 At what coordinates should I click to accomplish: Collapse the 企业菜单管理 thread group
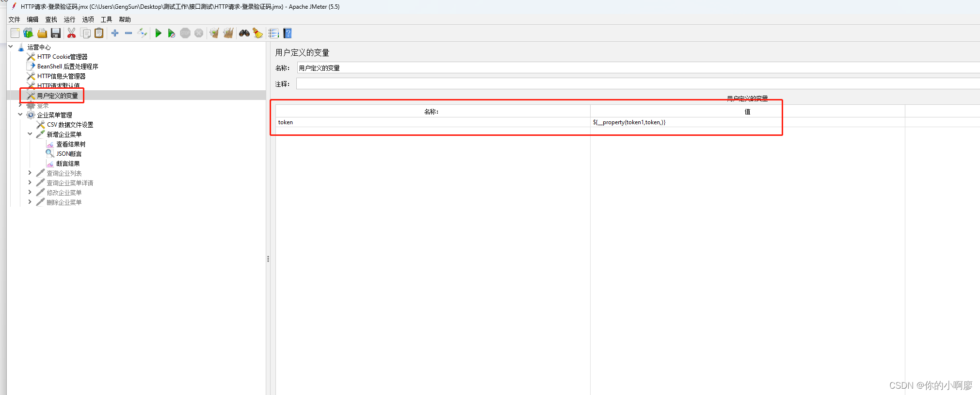[20, 115]
